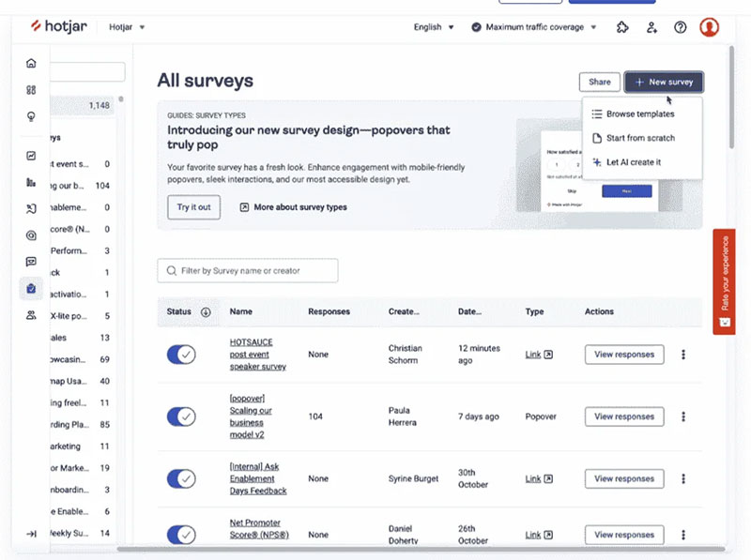Open the Home icon in sidebar
This screenshot has width=751, height=560.
tap(31, 63)
